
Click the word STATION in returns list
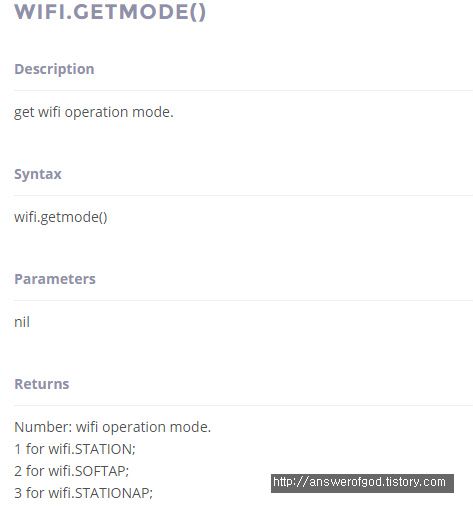coord(103,449)
